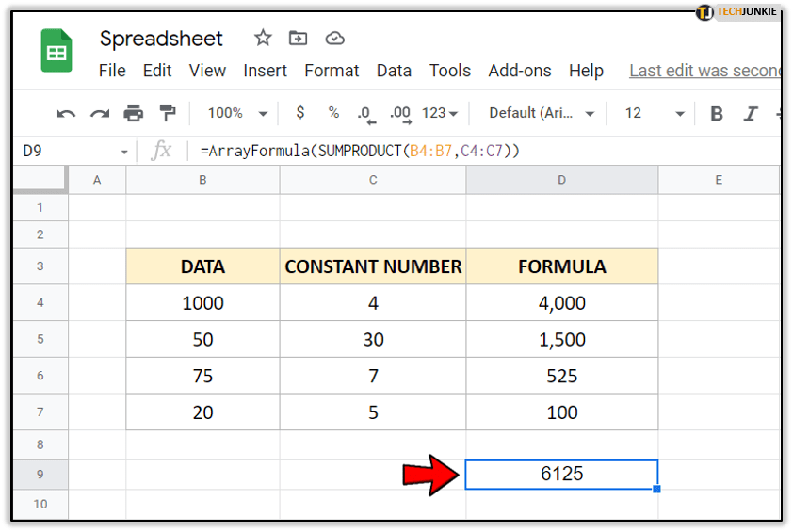Open the Format menu
The height and width of the screenshot is (532, 793).
point(332,71)
